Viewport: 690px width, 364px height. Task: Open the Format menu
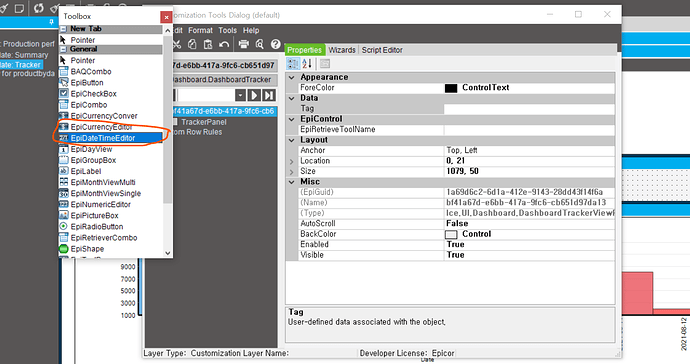point(200,30)
